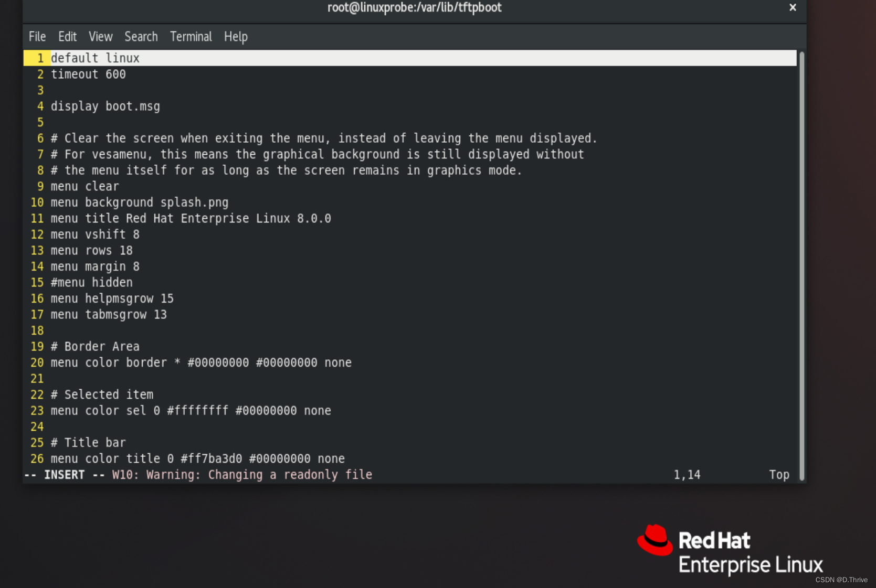The height and width of the screenshot is (588, 876).
Task: Click the commented '#menu hidden' line
Action: tap(91, 282)
